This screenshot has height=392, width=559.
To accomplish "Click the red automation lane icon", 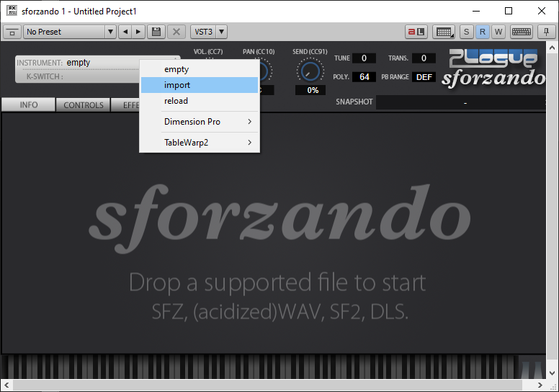I will pyautogui.click(x=416, y=32).
